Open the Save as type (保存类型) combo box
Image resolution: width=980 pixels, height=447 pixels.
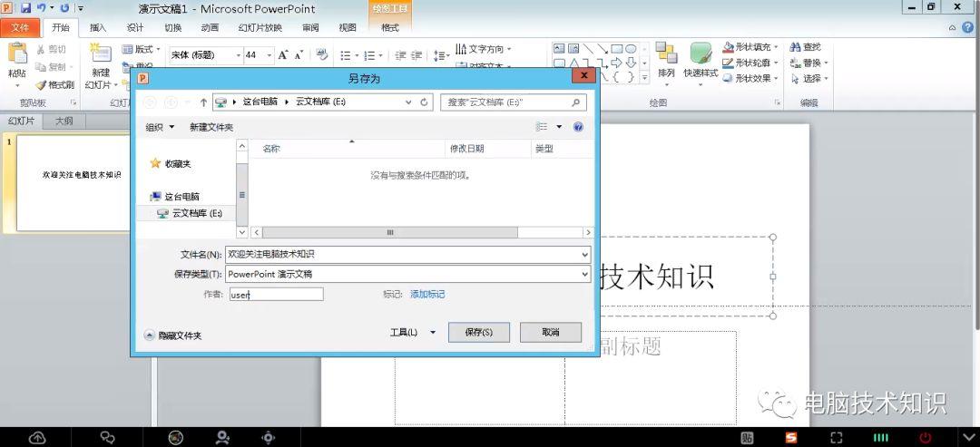[x=407, y=274]
